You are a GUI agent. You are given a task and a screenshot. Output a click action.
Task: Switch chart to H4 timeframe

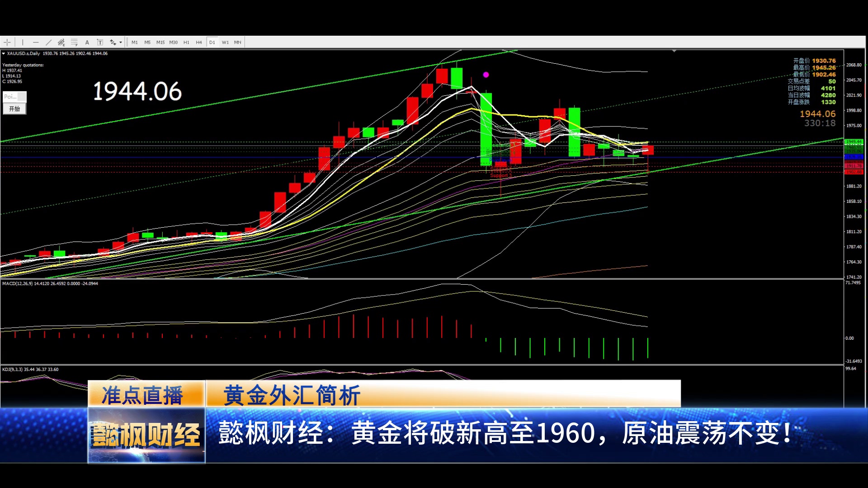tap(199, 42)
